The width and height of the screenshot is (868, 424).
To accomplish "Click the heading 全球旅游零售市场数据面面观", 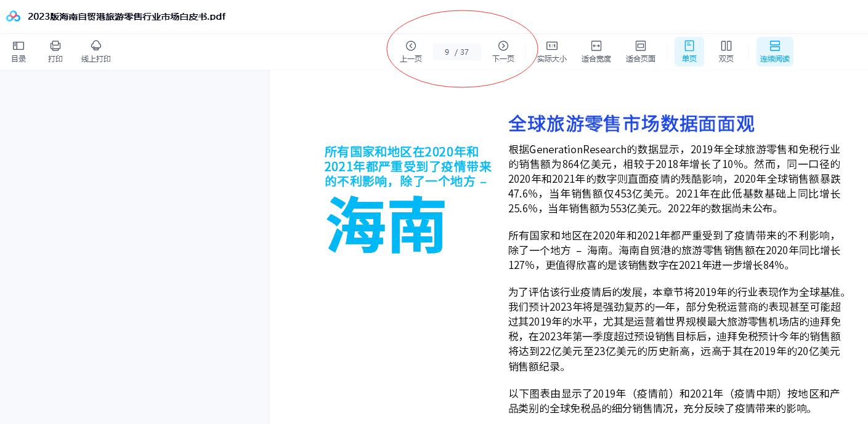I will [631, 124].
